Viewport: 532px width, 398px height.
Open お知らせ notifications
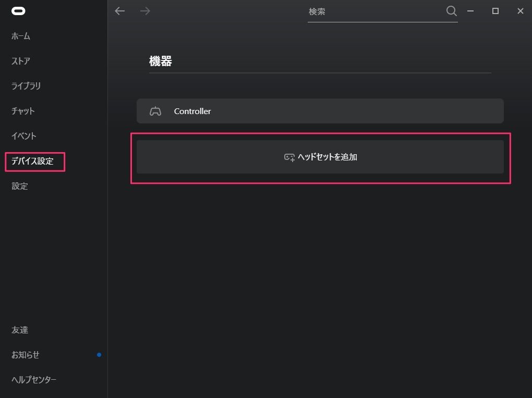coord(26,355)
